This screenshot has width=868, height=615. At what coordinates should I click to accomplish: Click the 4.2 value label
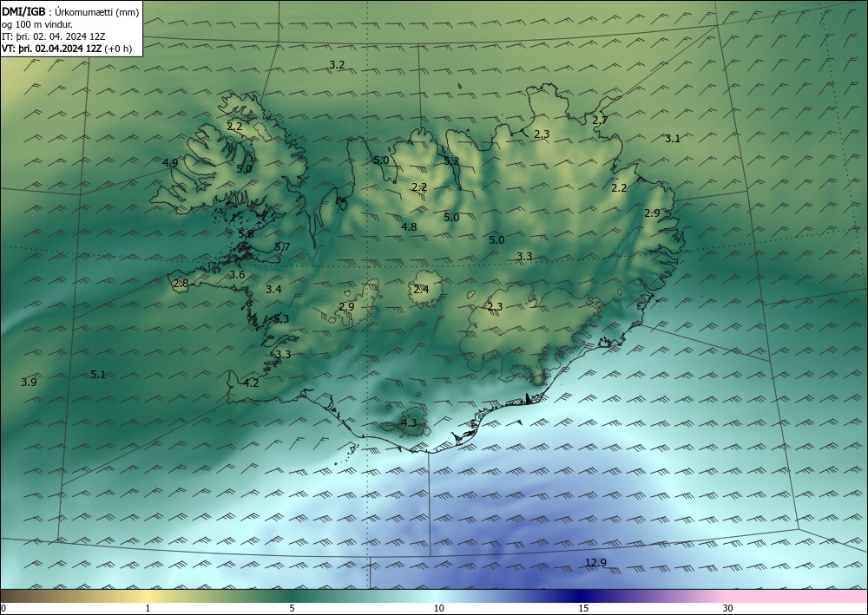252,383
